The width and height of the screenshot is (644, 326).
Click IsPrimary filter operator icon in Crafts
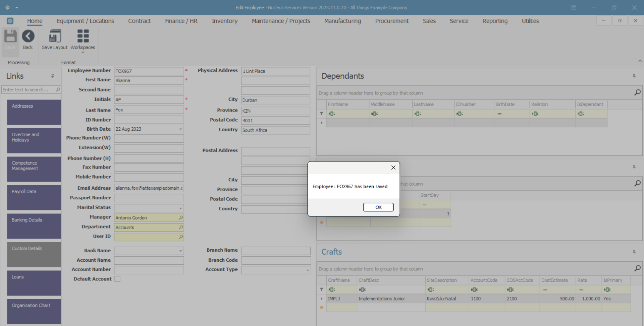click(607, 289)
